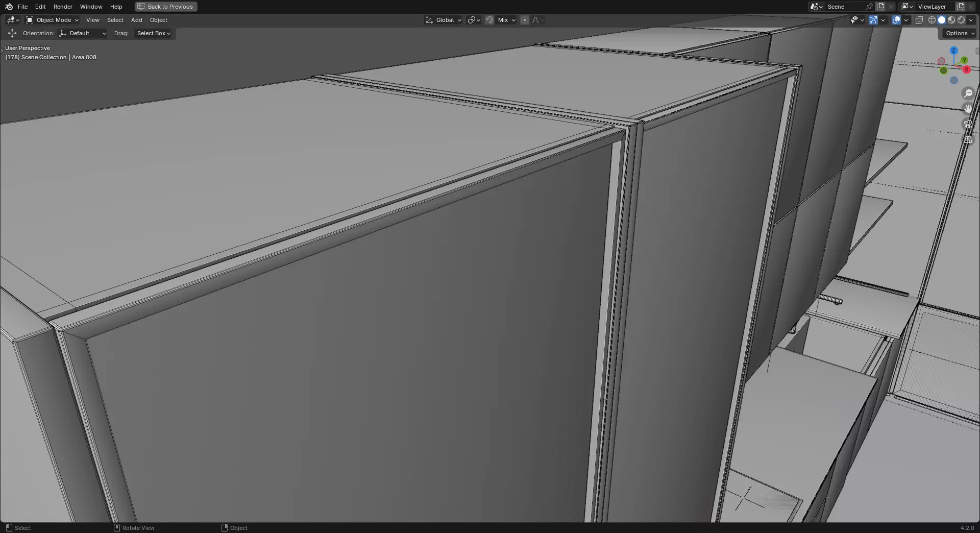Click the Back to Previous button
The height and width of the screenshot is (533, 980).
pos(166,7)
